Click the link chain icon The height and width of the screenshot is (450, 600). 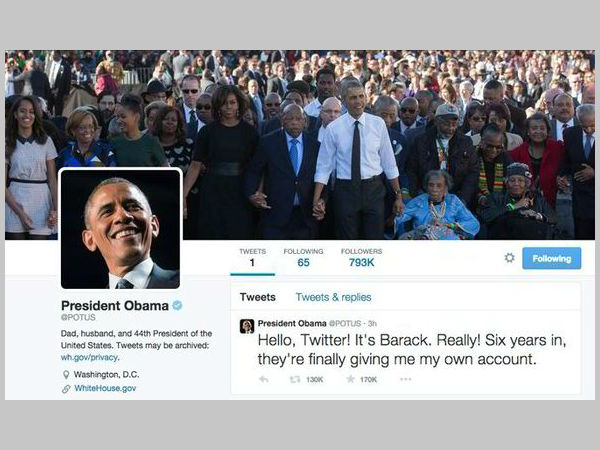[x=66, y=389]
